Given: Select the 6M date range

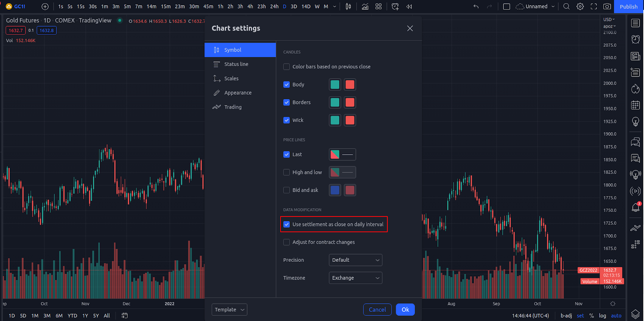Looking at the screenshot, I should 59,316.
